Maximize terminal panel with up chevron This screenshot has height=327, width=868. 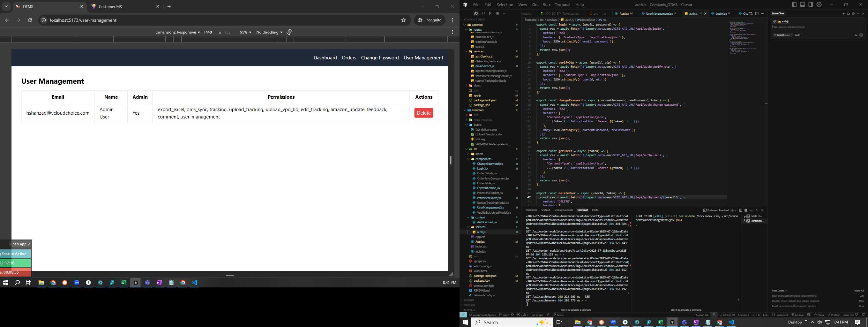click(x=757, y=210)
